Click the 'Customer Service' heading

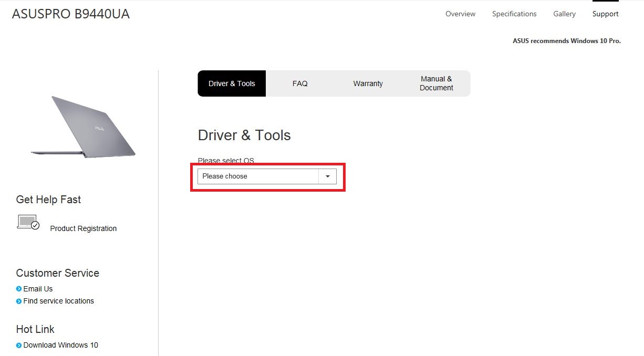tap(58, 273)
